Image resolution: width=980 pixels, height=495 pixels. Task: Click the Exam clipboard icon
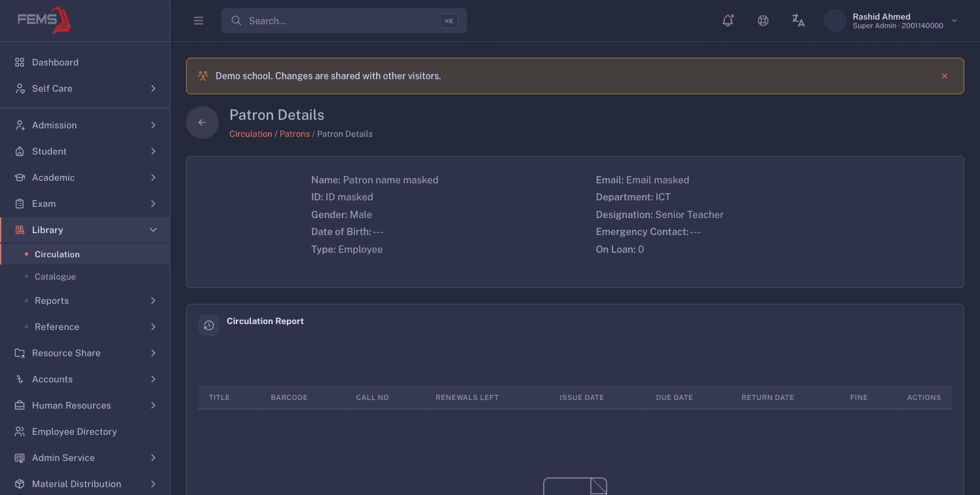[x=20, y=204]
